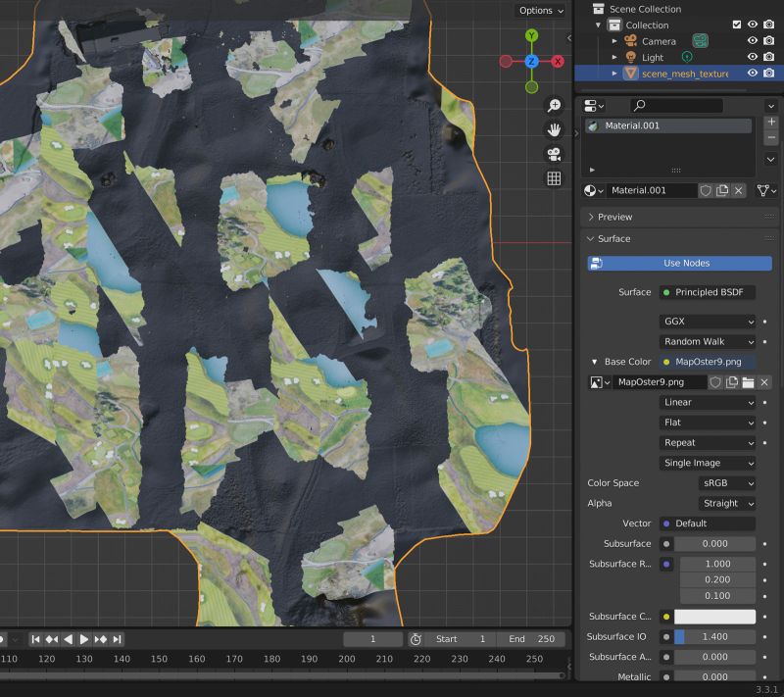Open the GGX distribution dropdown
This screenshot has height=697, width=784.
(709, 322)
